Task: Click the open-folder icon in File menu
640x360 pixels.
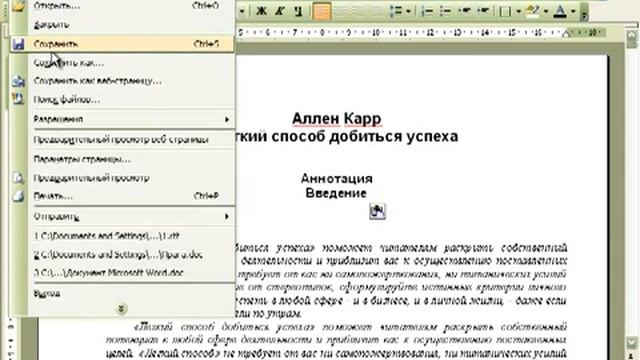Action: 18,6
